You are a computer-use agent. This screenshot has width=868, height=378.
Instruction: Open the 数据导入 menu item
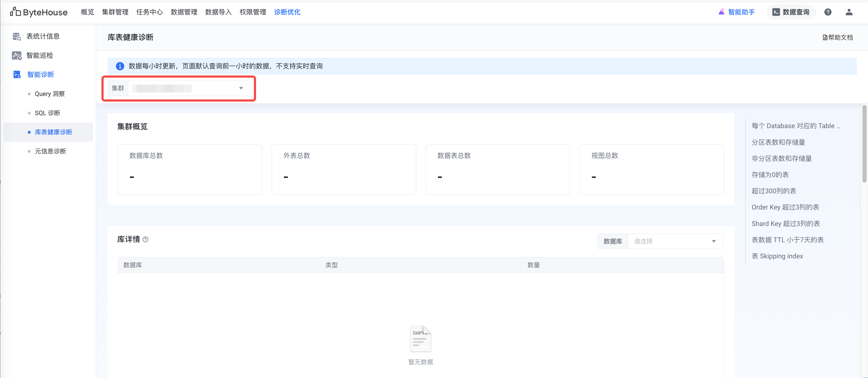(x=218, y=12)
